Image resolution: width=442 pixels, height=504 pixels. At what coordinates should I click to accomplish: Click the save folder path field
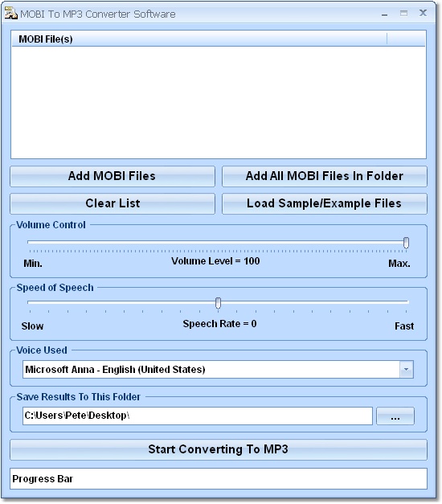pyautogui.click(x=198, y=416)
